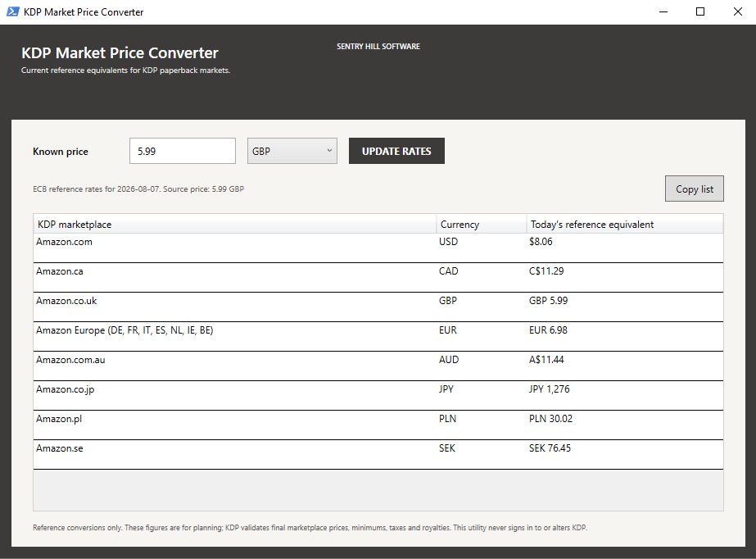The image size is (756, 559).
Task: Click the SENTRY HILL SOFTWARE label
Action: click(x=378, y=46)
